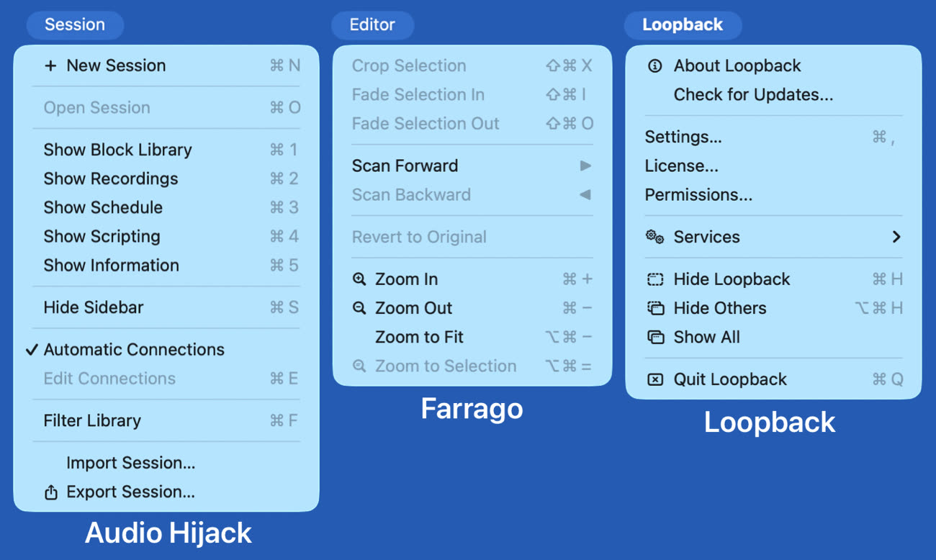Open the Editor menu title
This screenshot has width=936, height=560.
(x=372, y=24)
